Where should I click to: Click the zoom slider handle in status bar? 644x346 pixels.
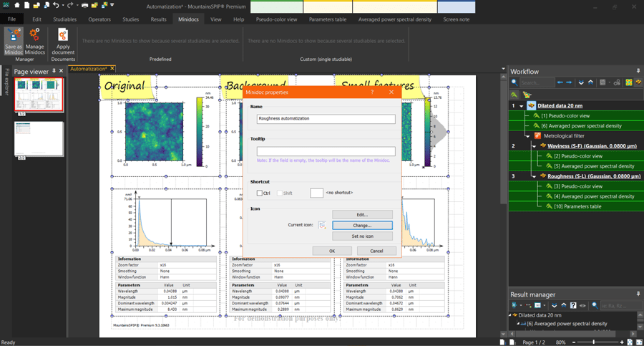593,342
